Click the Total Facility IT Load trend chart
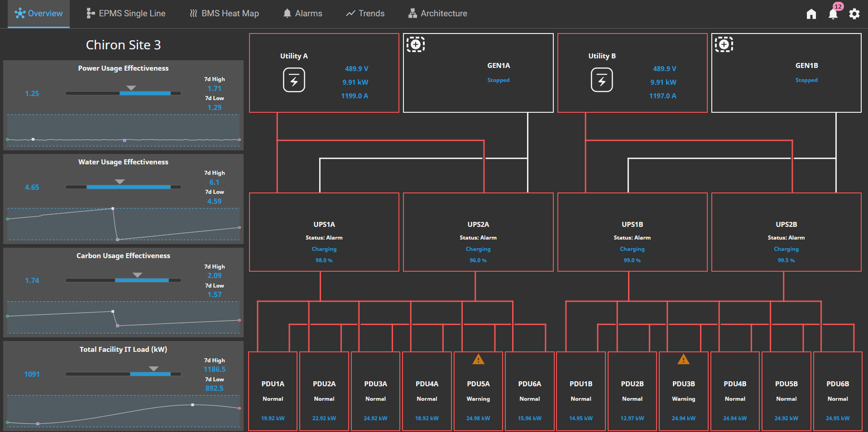Viewport: 868px width, 432px height. (x=123, y=412)
